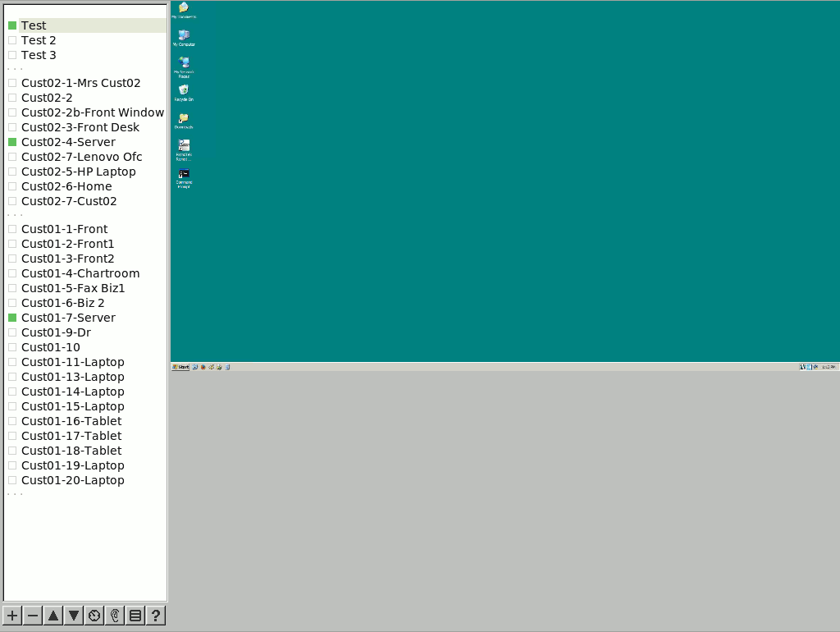This screenshot has width=840, height=632.
Task: Click the remove connection minus toolbar icon
Action: pos(32,615)
